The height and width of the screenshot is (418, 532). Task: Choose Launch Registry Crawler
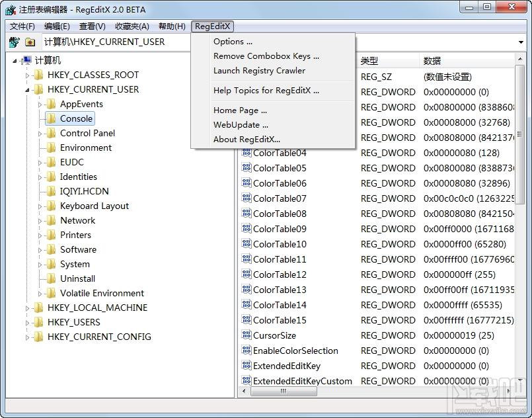[x=259, y=71]
